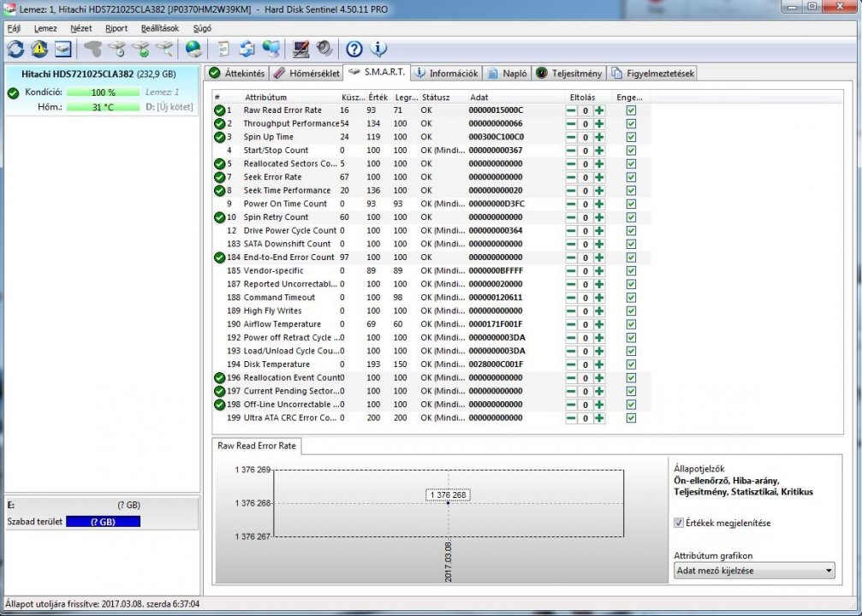Screen dimensions: 862x616
Task: Open the Nézet menu
Action: 80,28
